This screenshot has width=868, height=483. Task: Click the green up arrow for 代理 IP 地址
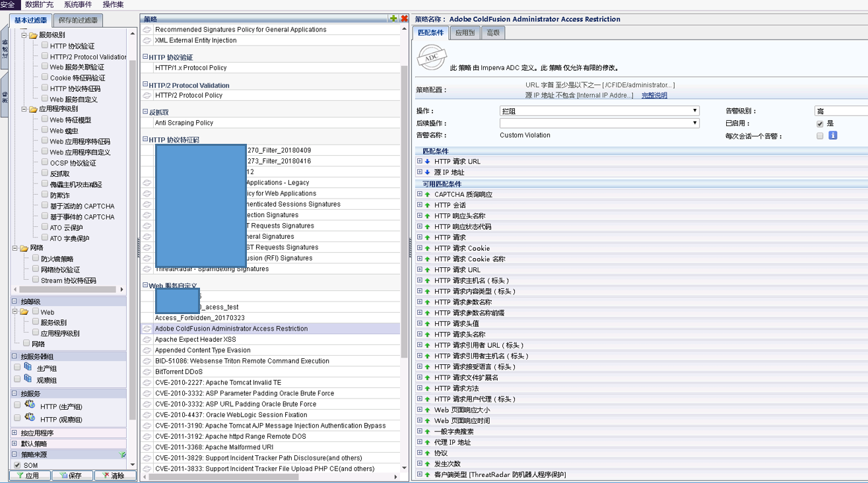click(x=428, y=442)
